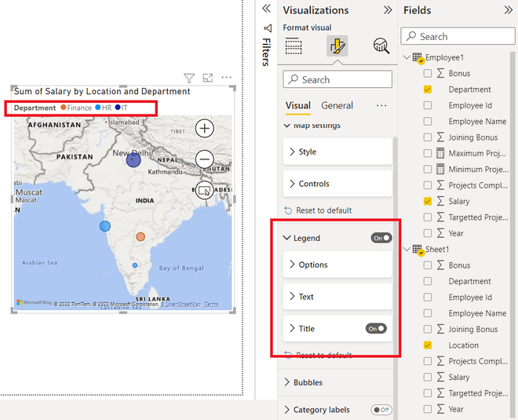Expand the Filters pane arrows
The height and width of the screenshot is (420, 518).
pos(266,9)
